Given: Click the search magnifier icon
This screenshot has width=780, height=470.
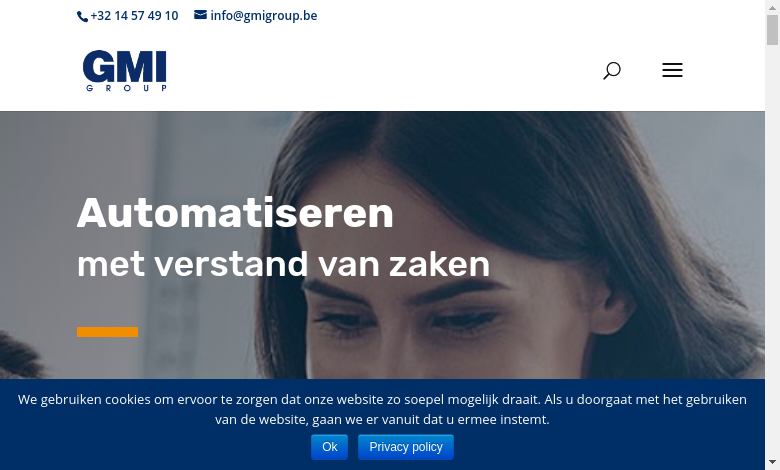Looking at the screenshot, I should (x=612, y=70).
